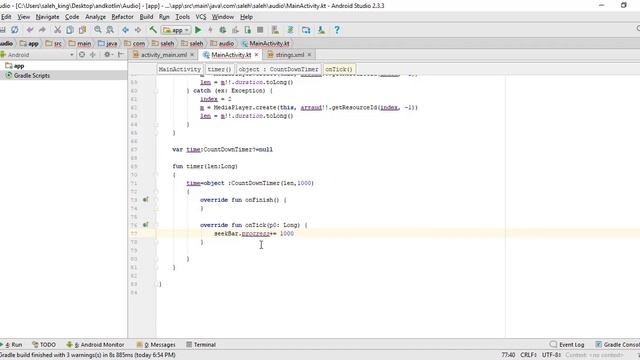Click the MainActivity breadcrumb
This screenshot has width=640, height=360.
[180, 69]
